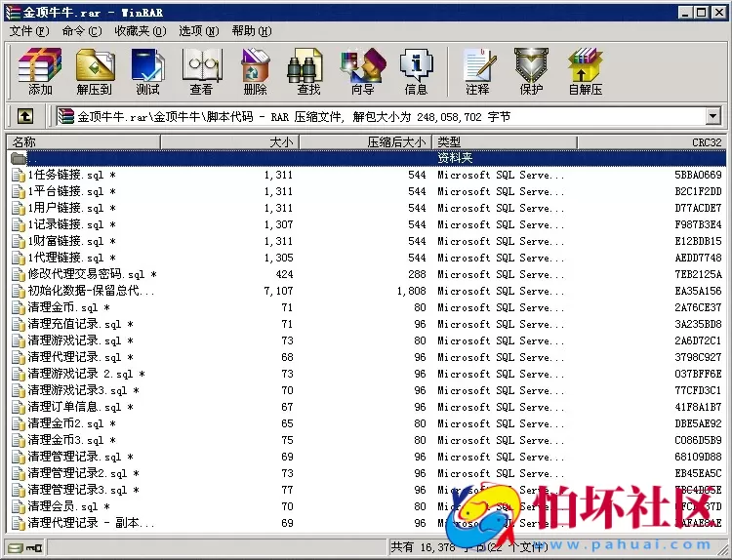The height and width of the screenshot is (560, 732).
Task: Open the Favorites (收藏夹) menu
Action: point(140,31)
